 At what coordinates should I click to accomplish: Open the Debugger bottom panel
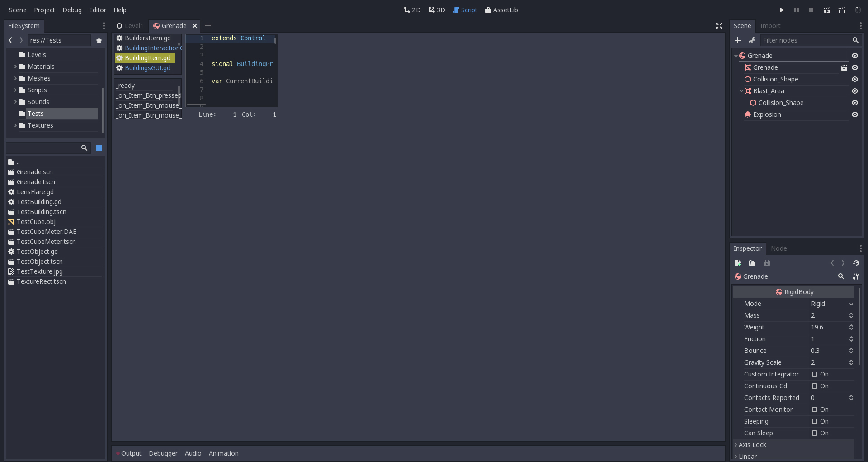coord(163,453)
